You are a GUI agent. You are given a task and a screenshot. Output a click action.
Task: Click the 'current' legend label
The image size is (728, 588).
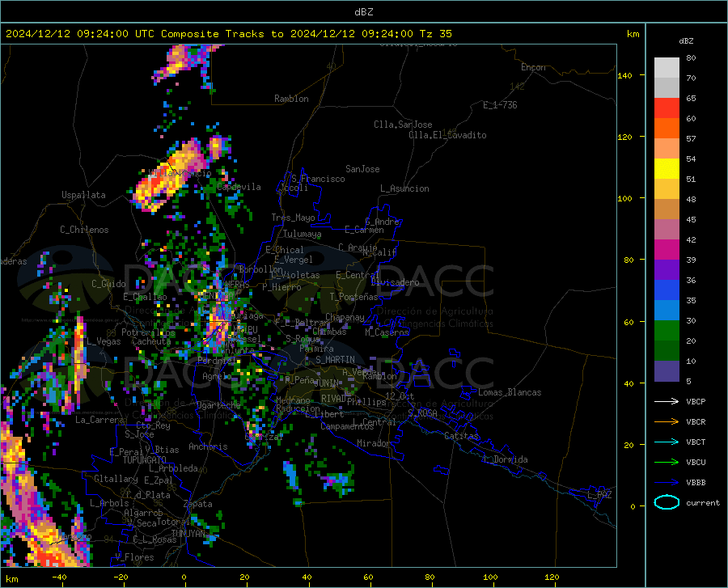[x=702, y=502]
